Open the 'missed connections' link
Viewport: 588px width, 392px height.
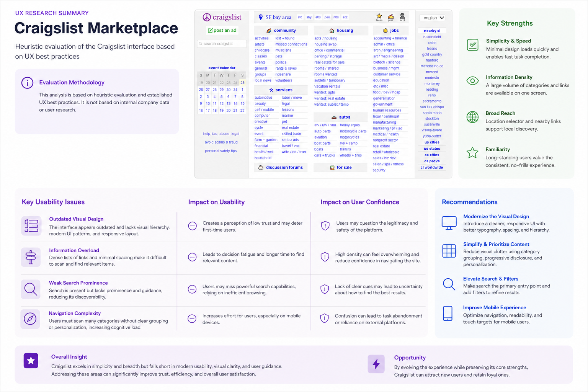[291, 44]
